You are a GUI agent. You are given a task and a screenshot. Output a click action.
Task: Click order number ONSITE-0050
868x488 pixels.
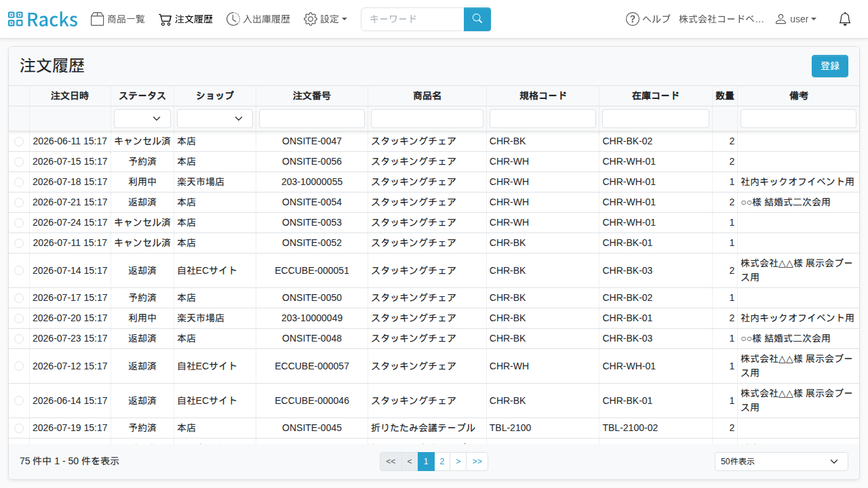312,298
